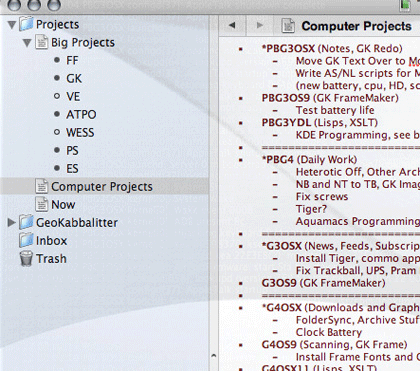Click the 'Aquamacs Programming' line
Viewport: 420px width, 371px height.
click(358, 221)
